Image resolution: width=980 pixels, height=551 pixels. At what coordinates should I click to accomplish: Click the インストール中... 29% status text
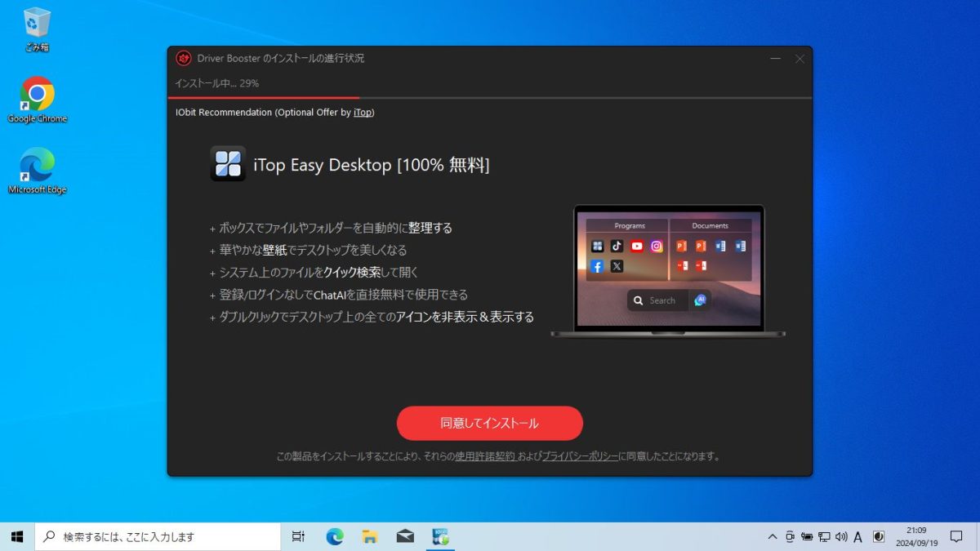pyautogui.click(x=216, y=83)
